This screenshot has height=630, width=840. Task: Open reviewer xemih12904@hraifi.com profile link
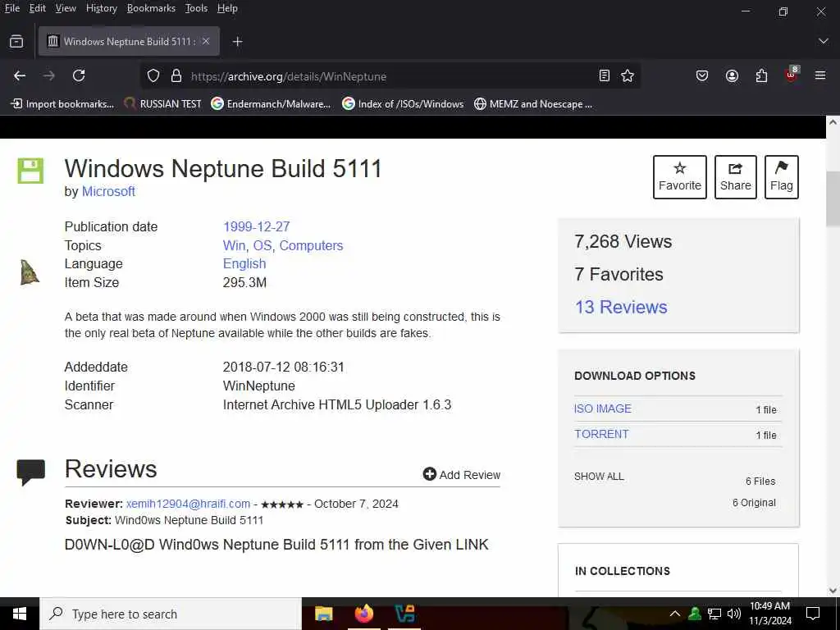(188, 504)
